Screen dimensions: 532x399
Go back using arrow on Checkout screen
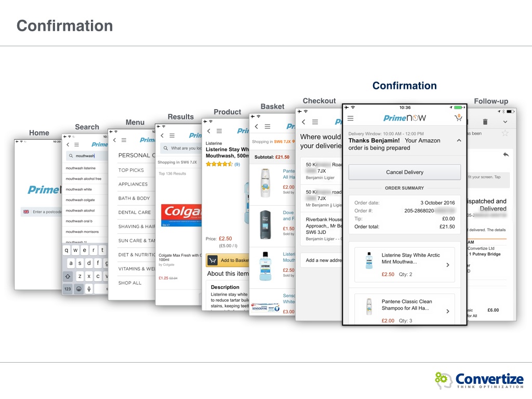click(x=303, y=122)
